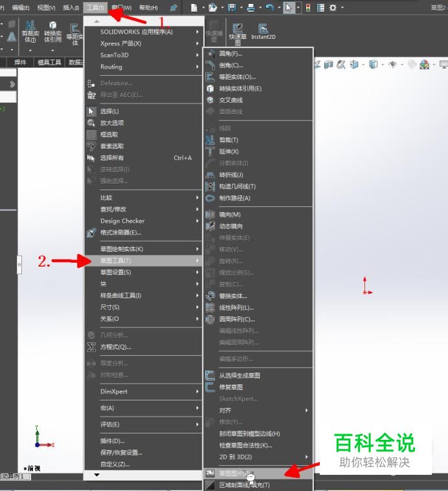Open 方程式(Q)... from Tools menu
Viewport: 448px width, 491px height.
point(144,347)
